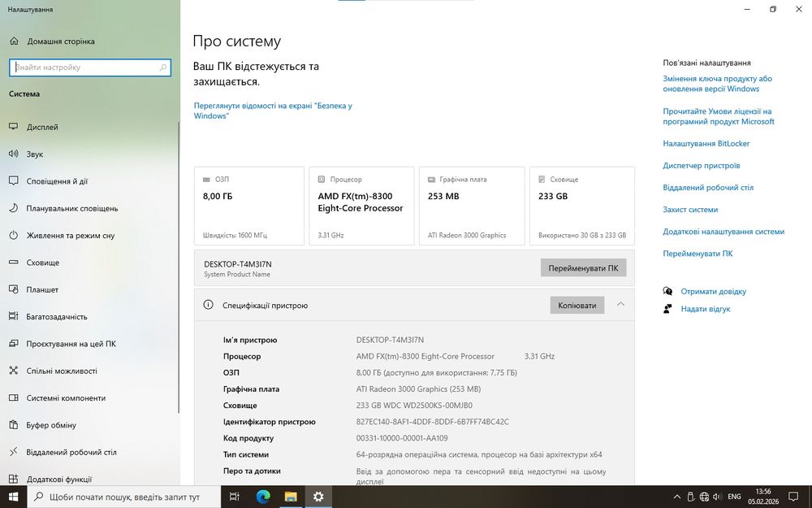Click the ОЗП 8,00 ГБ card

249,206
